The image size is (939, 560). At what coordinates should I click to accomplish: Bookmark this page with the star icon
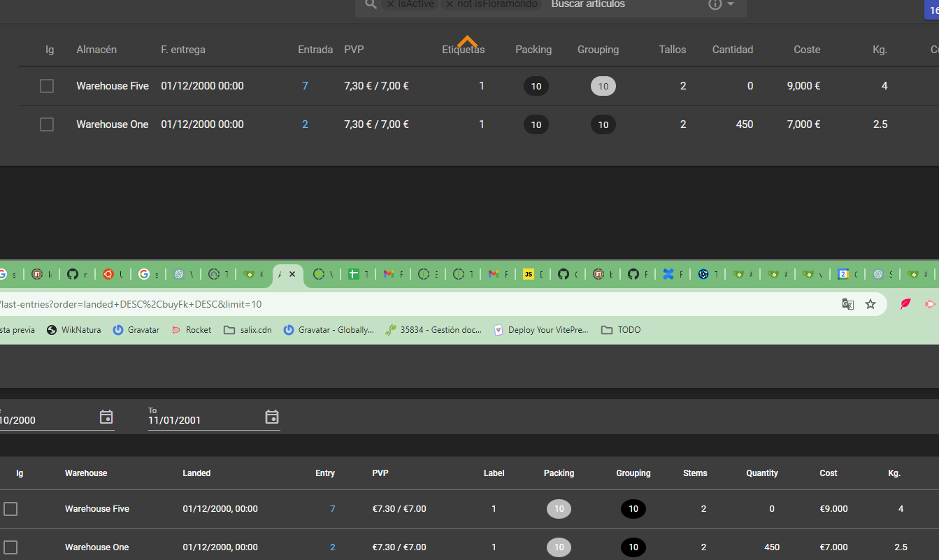(870, 304)
